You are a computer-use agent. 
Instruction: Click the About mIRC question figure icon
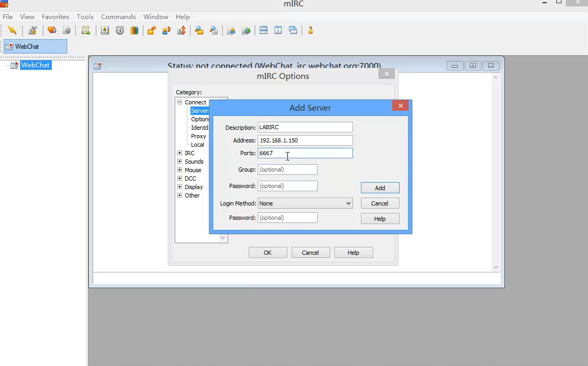click(311, 30)
